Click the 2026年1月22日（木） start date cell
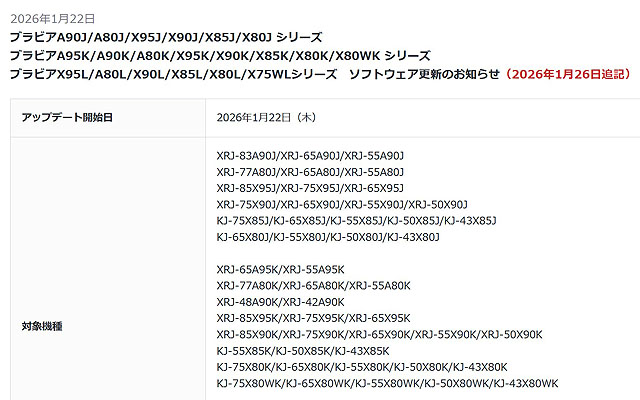 pyautogui.click(x=266, y=117)
